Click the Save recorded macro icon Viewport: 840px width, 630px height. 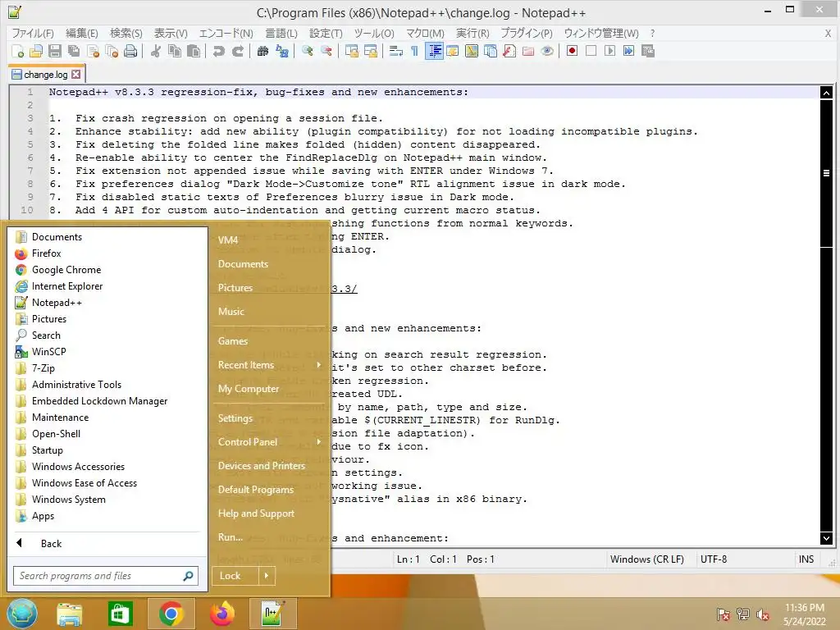click(648, 52)
